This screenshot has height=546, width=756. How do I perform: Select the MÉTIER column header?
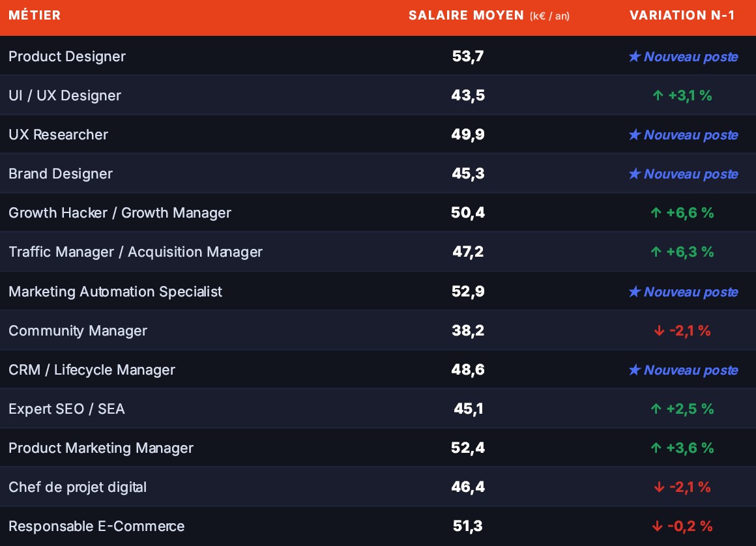click(x=35, y=15)
